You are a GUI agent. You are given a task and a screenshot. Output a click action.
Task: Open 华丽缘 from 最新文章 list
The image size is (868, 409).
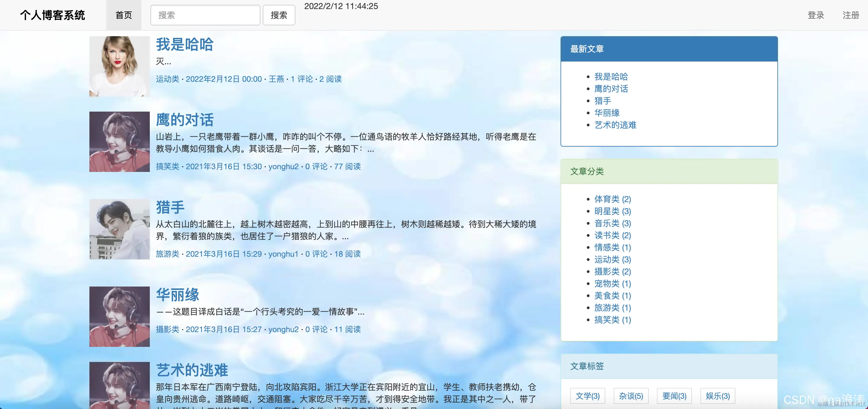(x=607, y=113)
